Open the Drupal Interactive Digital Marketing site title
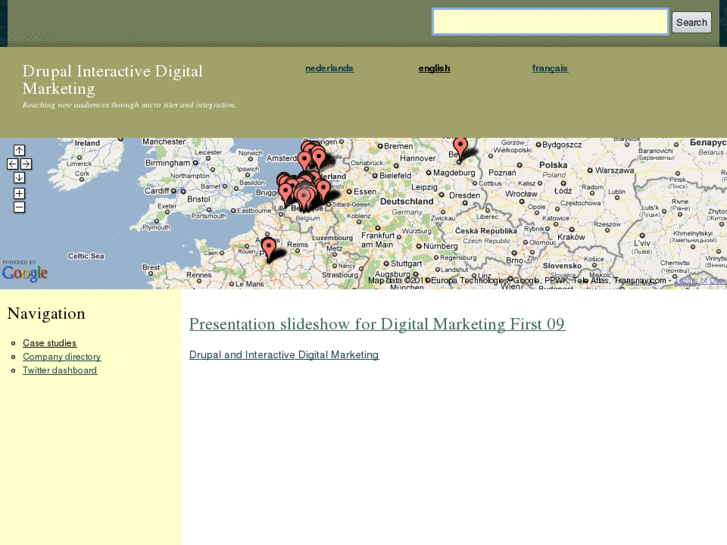 click(112, 80)
